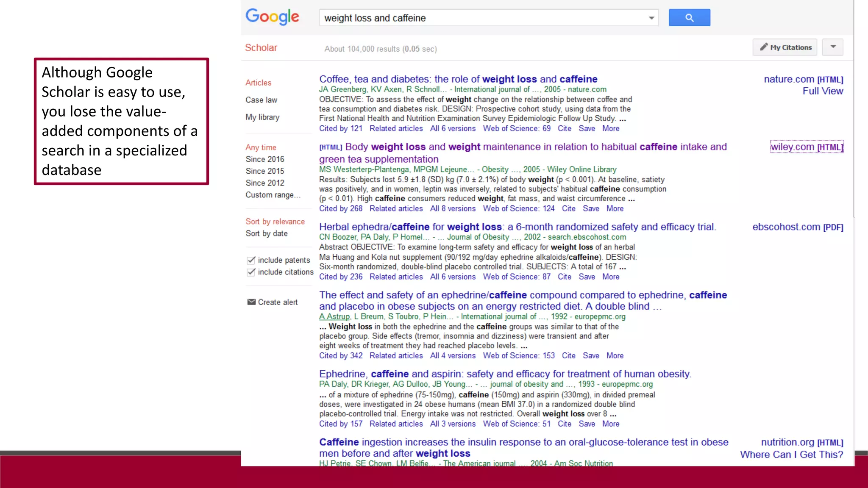Open All 6 versions for Coffee, tea article

(453, 128)
